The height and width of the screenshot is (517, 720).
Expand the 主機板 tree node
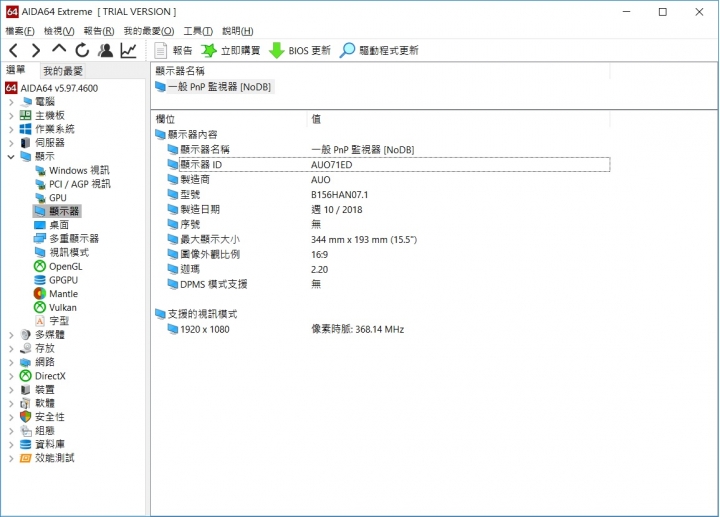11,116
